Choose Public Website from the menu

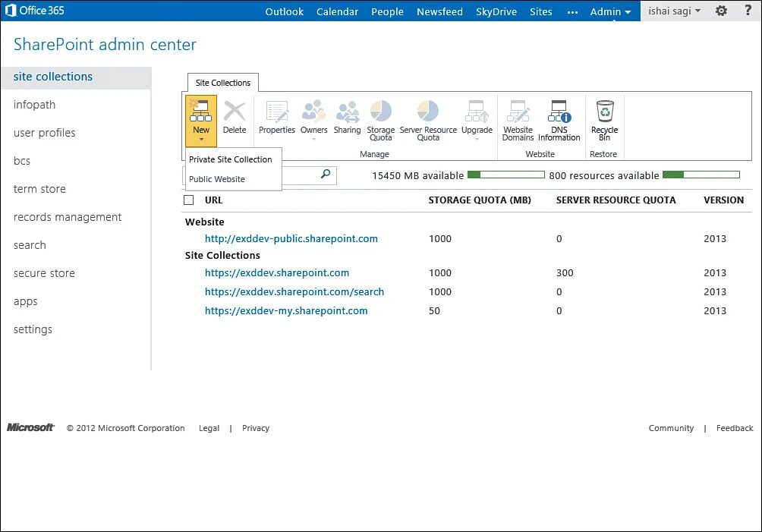tap(217, 179)
